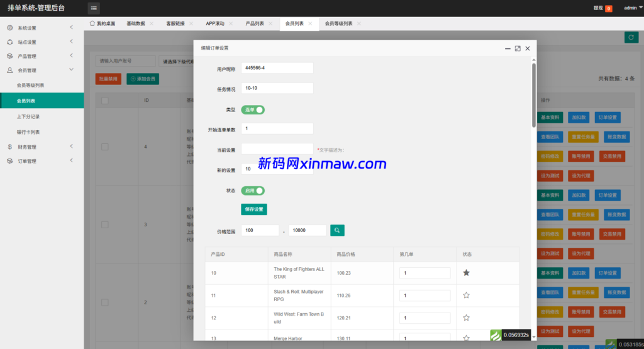Close the 会员列表 tab with its X
Screen dimensions: 644x349
click(310, 23)
